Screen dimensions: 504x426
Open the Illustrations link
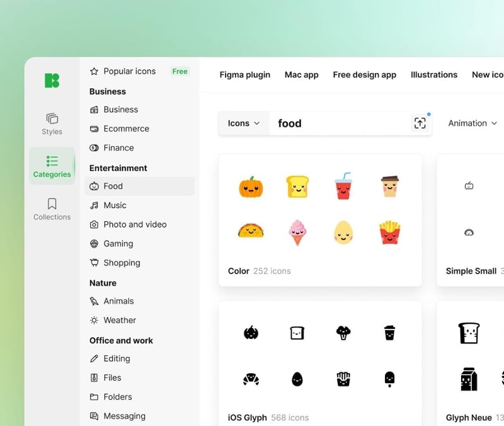(x=434, y=75)
